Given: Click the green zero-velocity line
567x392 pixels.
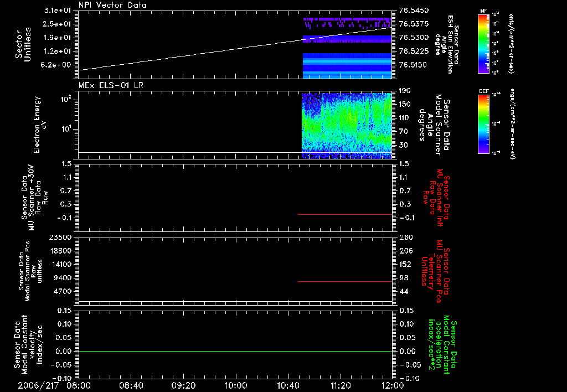Looking at the screenshot, I should click(x=235, y=351).
